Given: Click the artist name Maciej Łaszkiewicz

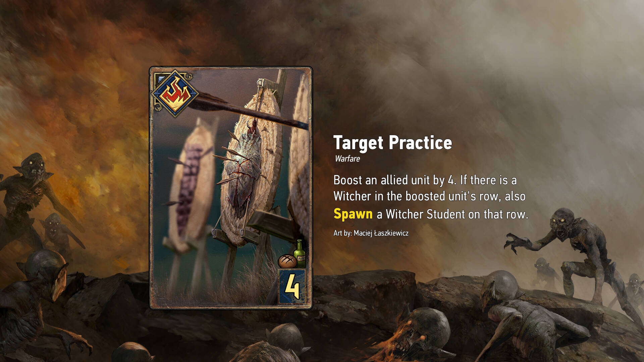Looking at the screenshot, I should click(381, 233).
